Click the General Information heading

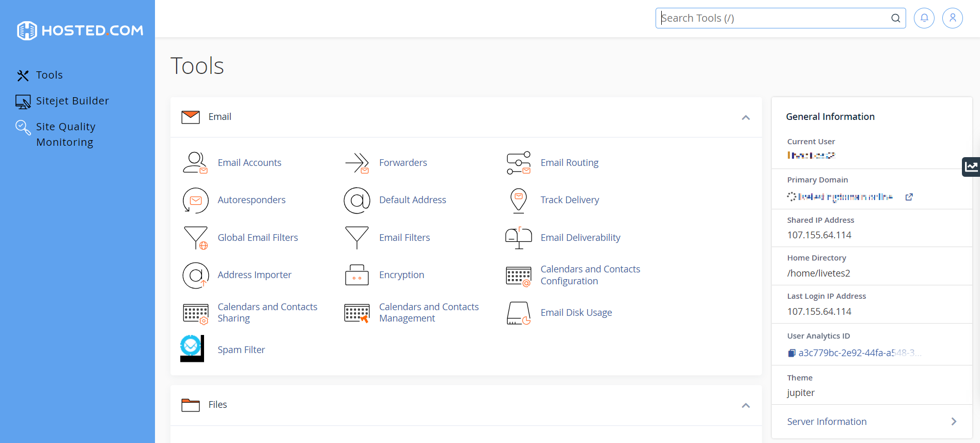(x=830, y=117)
